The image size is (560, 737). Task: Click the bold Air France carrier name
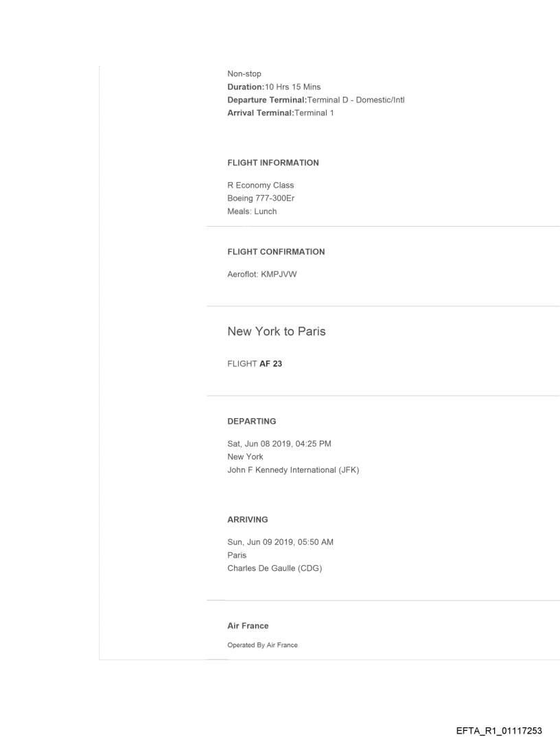[x=248, y=626]
